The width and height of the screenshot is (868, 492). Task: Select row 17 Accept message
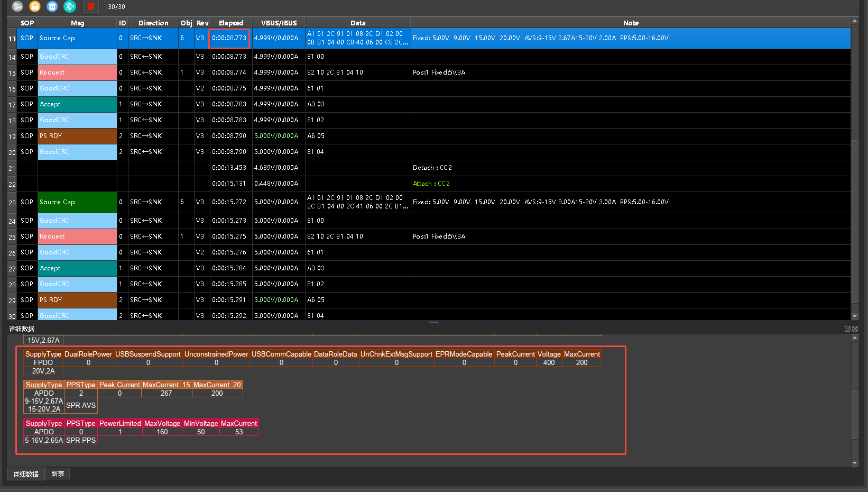(x=77, y=104)
